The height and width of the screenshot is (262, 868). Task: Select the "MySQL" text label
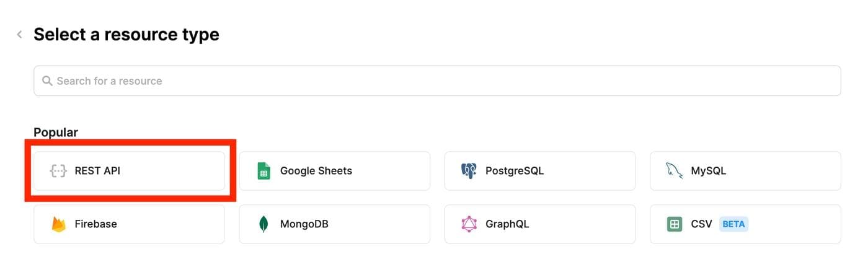pos(708,171)
